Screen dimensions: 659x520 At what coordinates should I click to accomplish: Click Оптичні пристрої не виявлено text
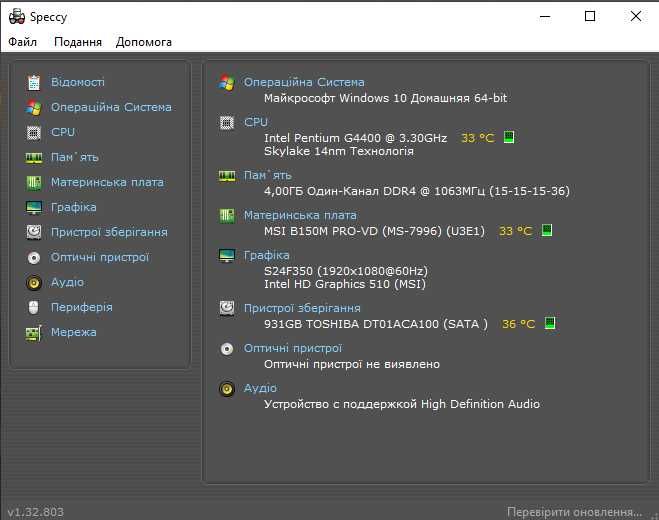click(x=352, y=364)
